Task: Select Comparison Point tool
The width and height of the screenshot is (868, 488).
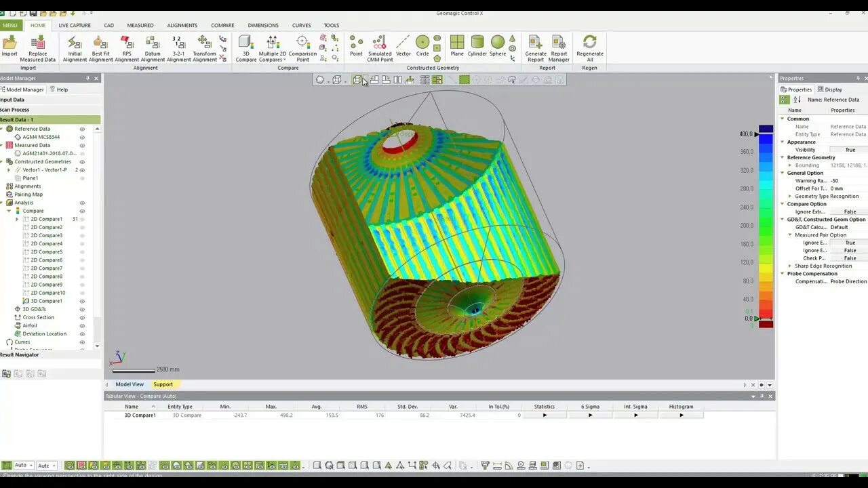Action: click(x=302, y=47)
